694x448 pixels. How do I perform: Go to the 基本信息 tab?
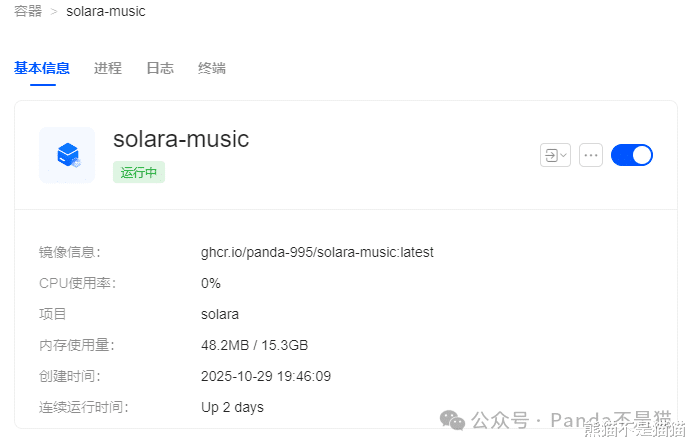coord(42,68)
